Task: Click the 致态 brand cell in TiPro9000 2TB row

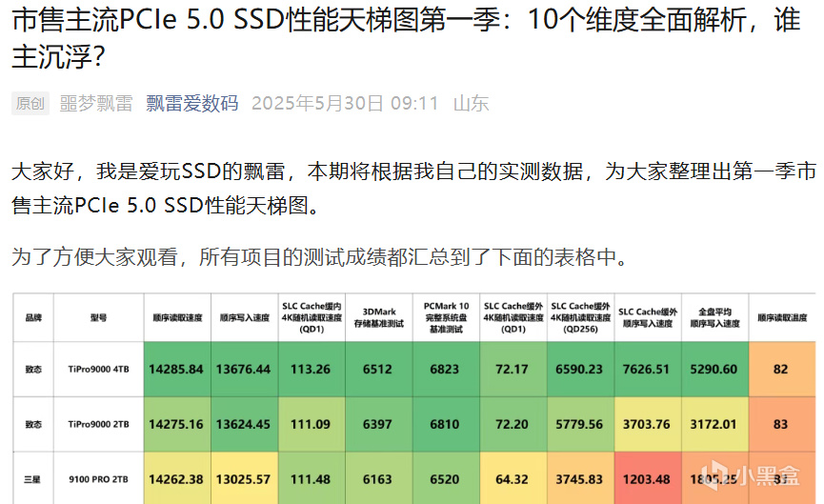Action: click(33, 424)
